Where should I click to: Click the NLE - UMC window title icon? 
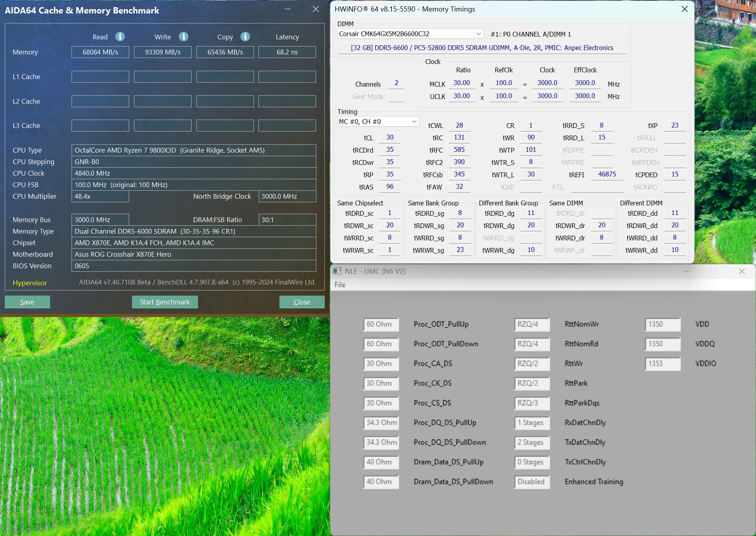(337, 271)
